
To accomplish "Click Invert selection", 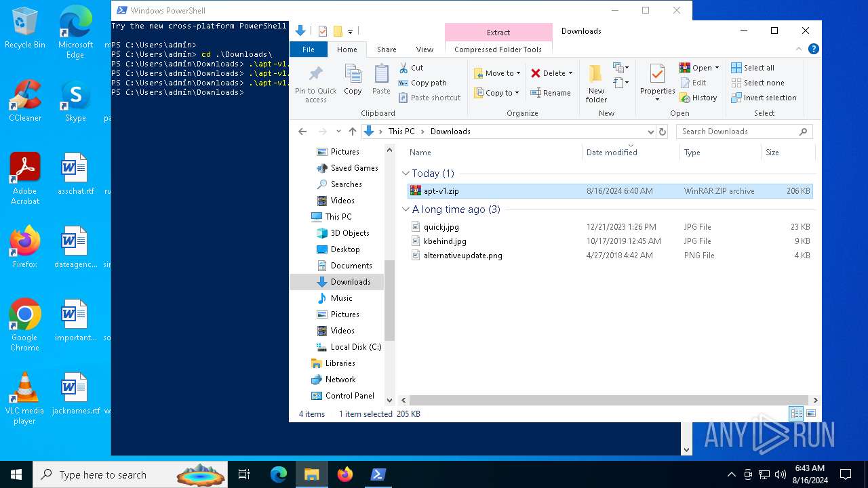I will click(x=764, y=98).
